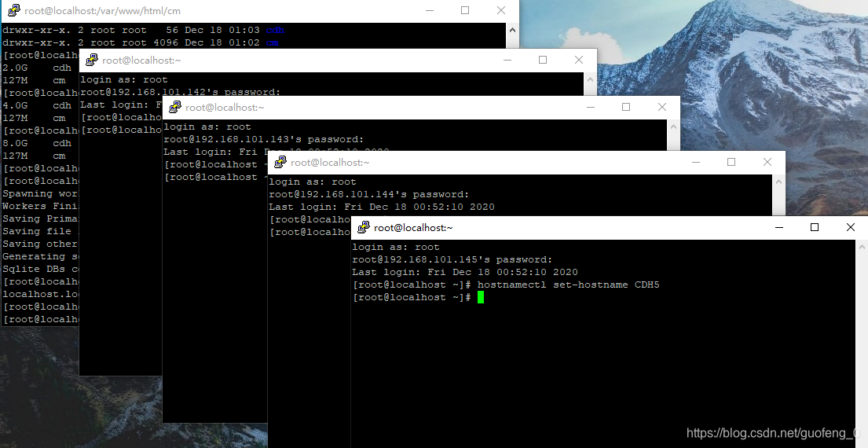868x448 pixels.
Task: Click scroll-up arrow in 192.168.101.142 window
Action: click(590, 79)
